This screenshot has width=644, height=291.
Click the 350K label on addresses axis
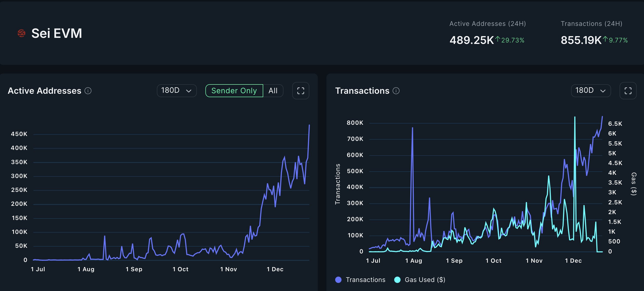[19, 162]
